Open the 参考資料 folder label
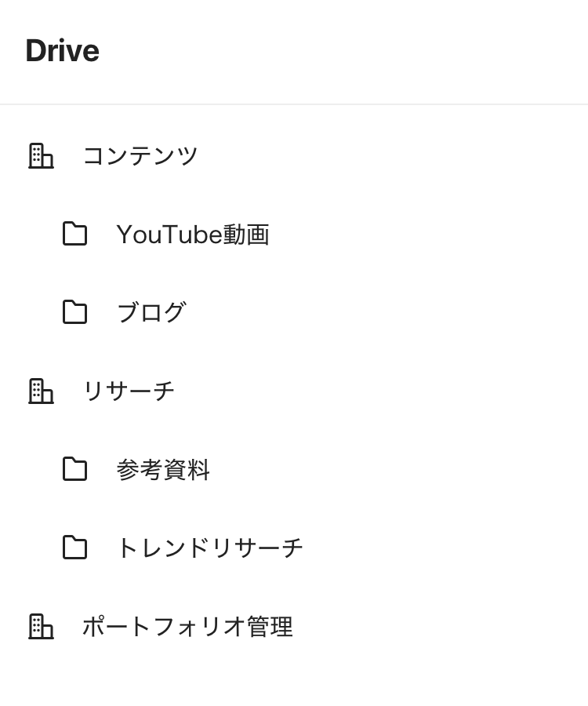Screen dimensions: 588x706 point(163,469)
